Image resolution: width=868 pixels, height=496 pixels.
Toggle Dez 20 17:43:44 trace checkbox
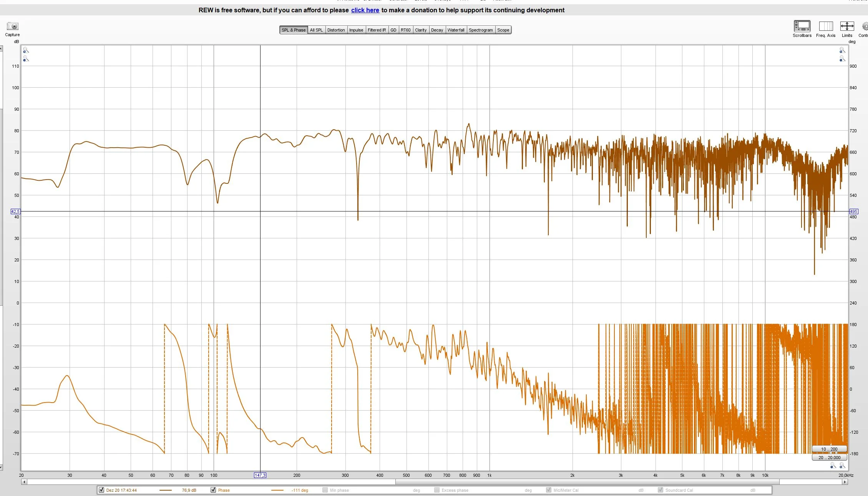click(101, 490)
